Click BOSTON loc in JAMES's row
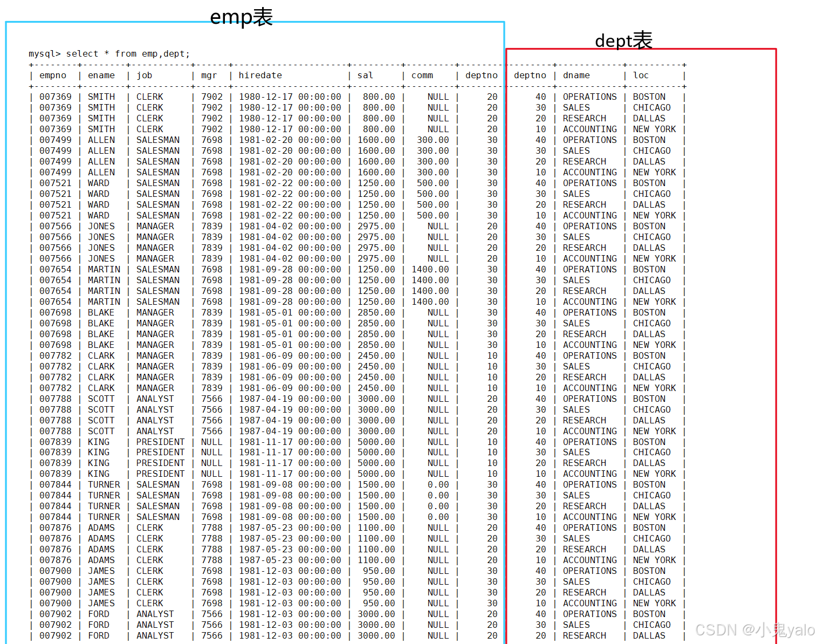This screenshot has width=817, height=644. coord(649,571)
